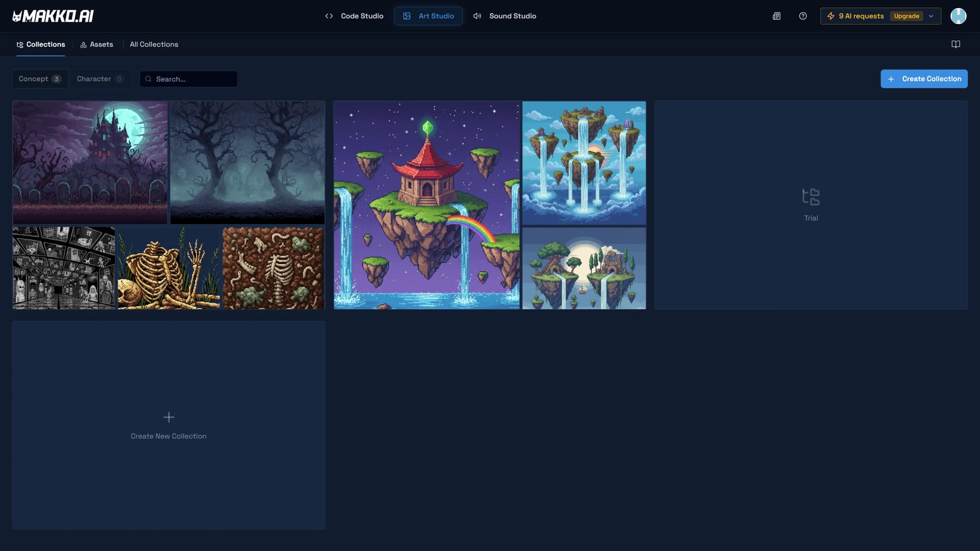The image size is (980, 551).
Task: Click the Makko.AI logo
Action: 53,16
